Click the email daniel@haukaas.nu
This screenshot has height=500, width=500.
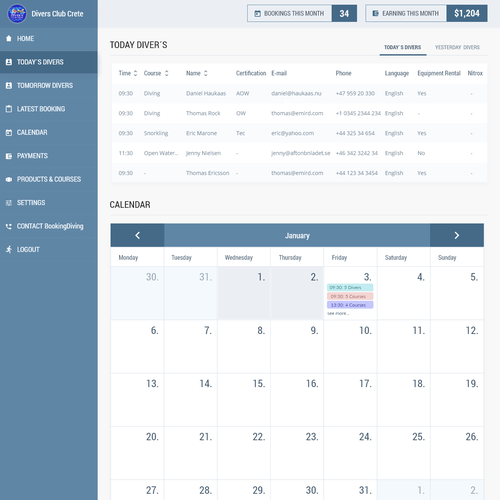coord(296,93)
